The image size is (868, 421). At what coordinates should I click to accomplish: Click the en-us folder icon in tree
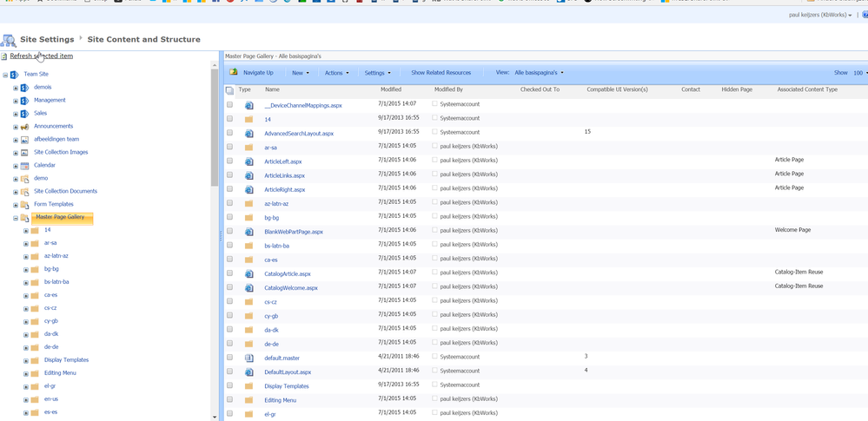pyautogui.click(x=35, y=399)
